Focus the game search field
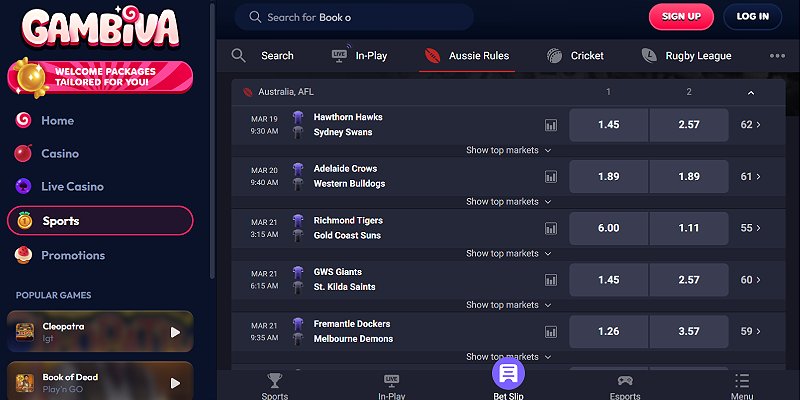Screen dimensions: 800x400 tap(354, 17)
